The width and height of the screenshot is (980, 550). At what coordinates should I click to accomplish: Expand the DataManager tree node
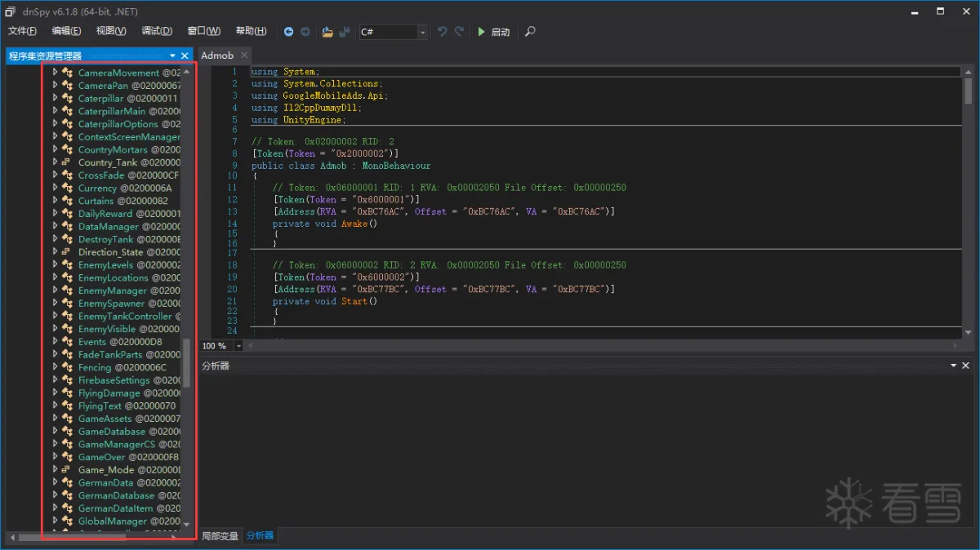pyautogui.click(x=55, y=226)
